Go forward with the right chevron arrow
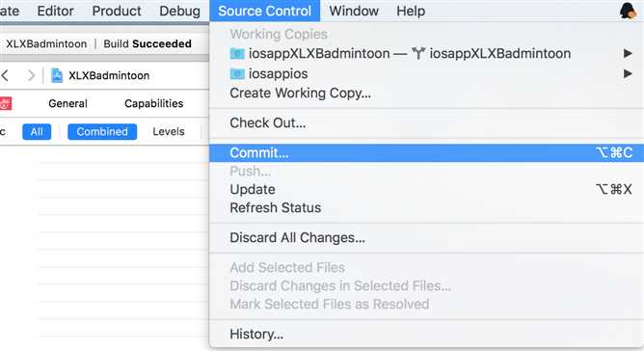 coord(31,75)
